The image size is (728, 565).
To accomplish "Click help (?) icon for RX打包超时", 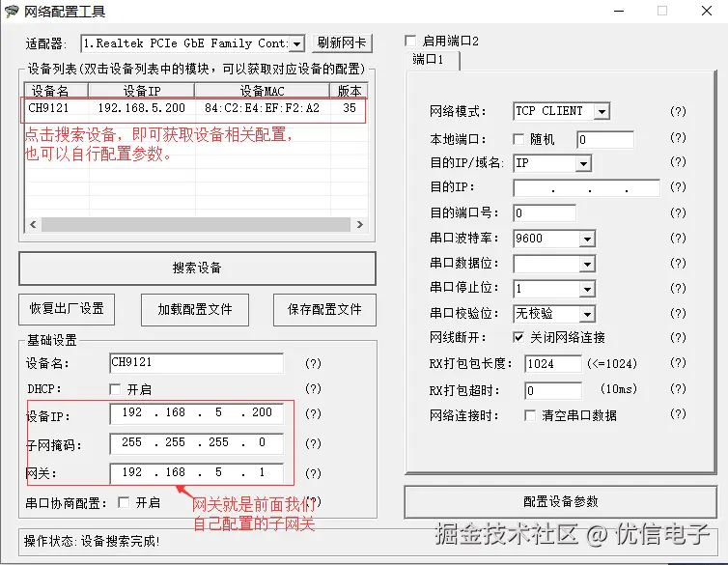I will pyautogui.click(x=678, y=388).
